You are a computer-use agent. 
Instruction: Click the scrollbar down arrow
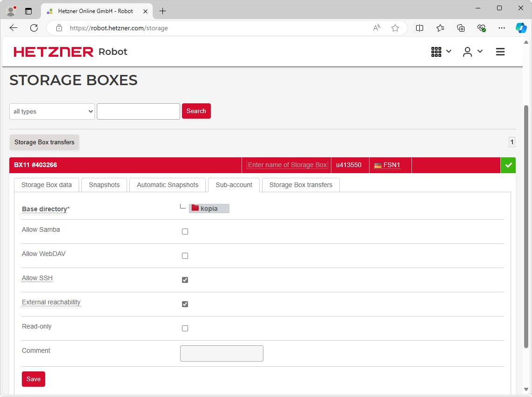click(x=526, y=390)
